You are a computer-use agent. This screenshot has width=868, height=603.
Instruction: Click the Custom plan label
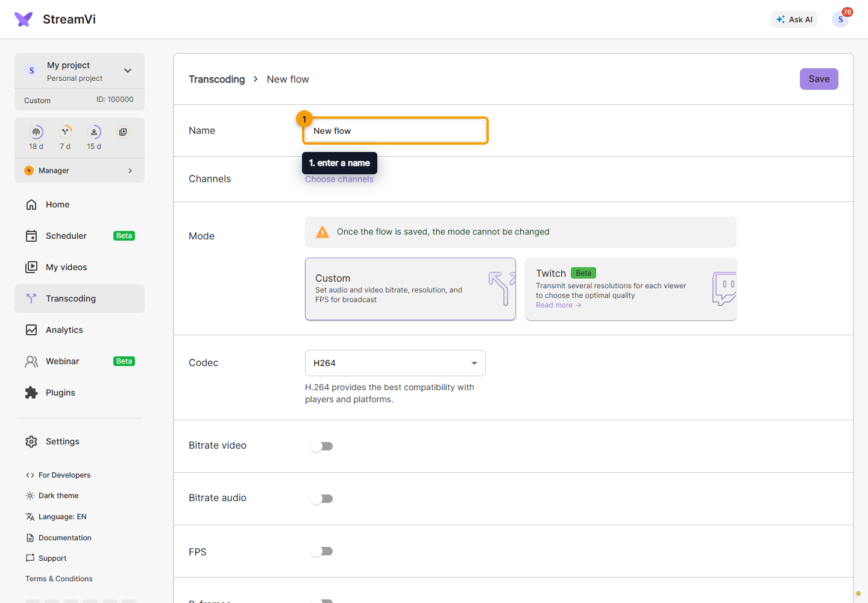[37, 101]
